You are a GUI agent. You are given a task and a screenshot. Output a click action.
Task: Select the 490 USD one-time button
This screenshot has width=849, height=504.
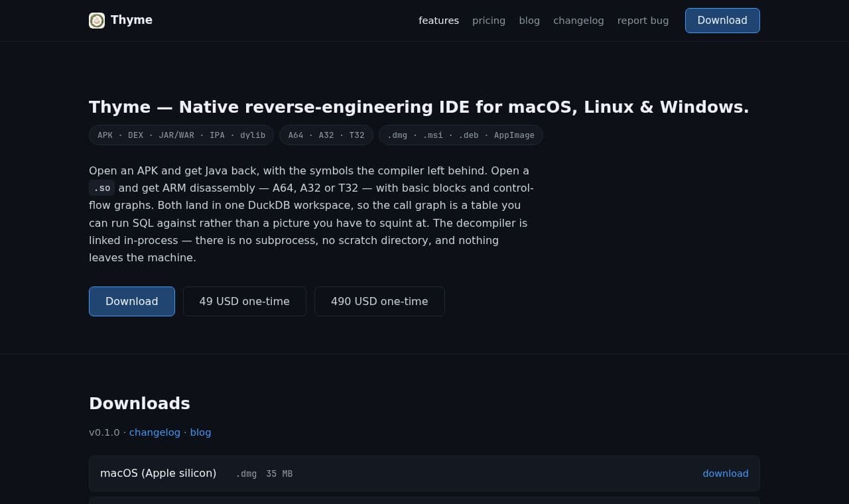point(379,301)
